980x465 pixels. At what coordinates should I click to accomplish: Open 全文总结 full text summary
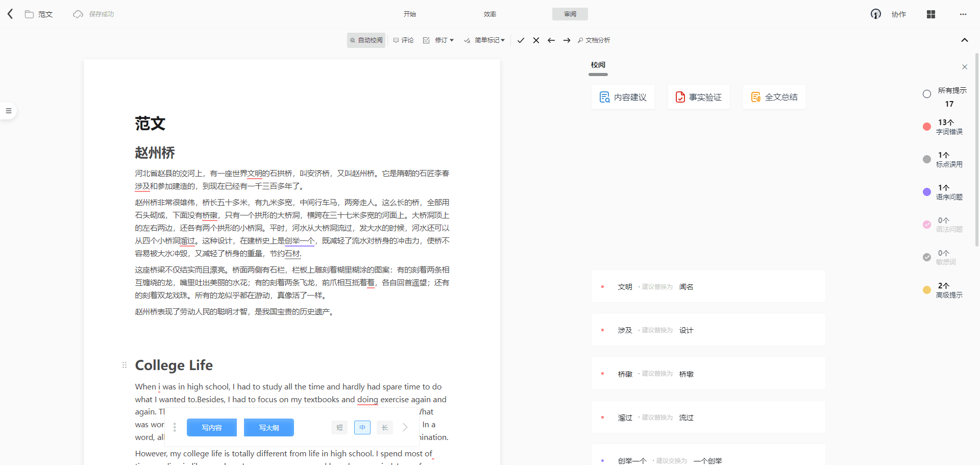click(774, 97)
